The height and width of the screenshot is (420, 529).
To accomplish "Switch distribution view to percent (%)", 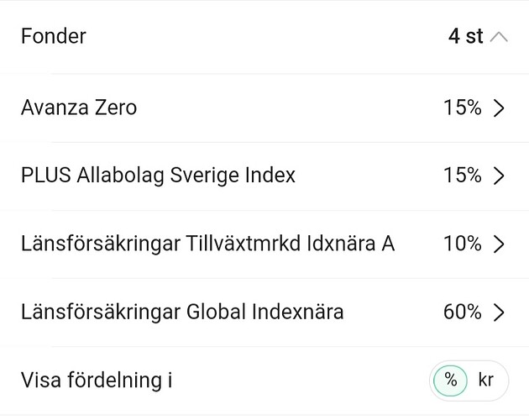I will point(451,381).
